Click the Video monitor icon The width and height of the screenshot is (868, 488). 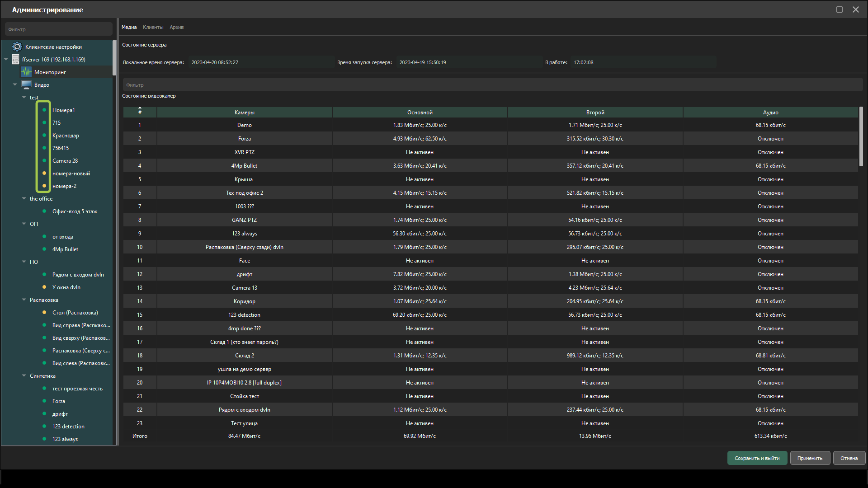(26, 84)
